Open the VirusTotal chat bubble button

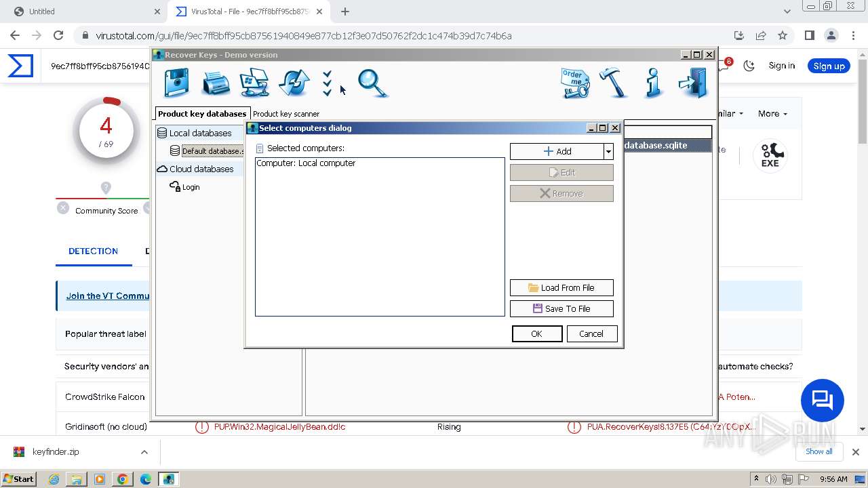point(822,400)
